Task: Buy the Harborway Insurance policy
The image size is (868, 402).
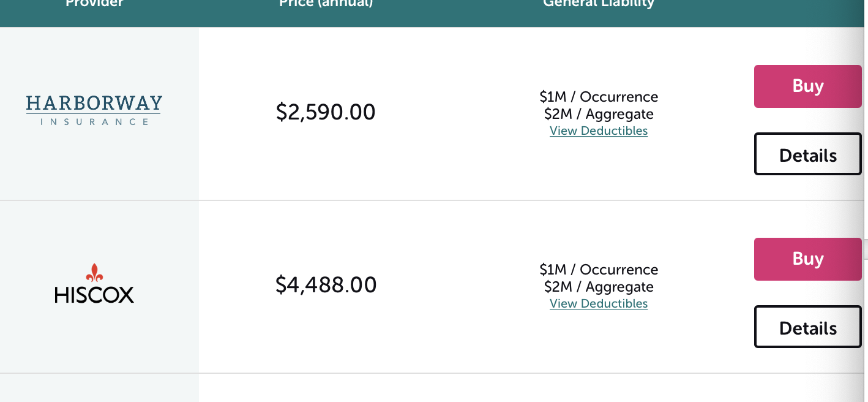Action: [807, 86]
